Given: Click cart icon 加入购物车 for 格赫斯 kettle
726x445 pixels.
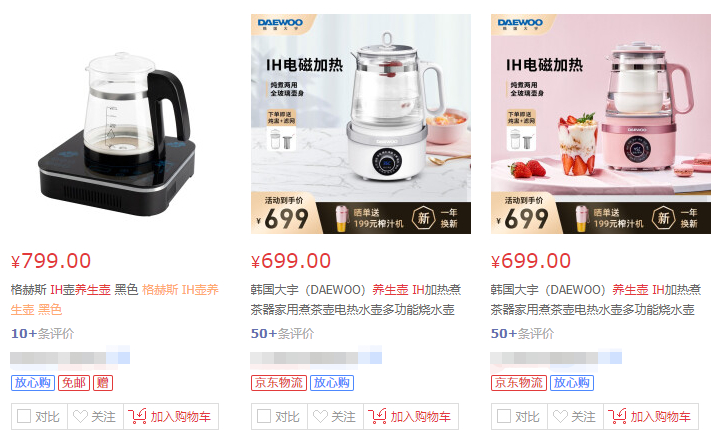Looking at the screenshot, I should tap(137, 416).
